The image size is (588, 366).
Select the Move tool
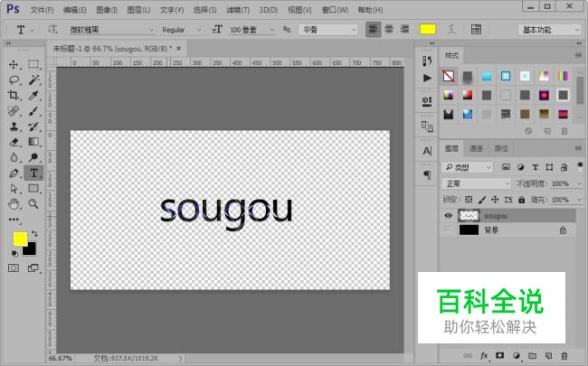[14, 64]
